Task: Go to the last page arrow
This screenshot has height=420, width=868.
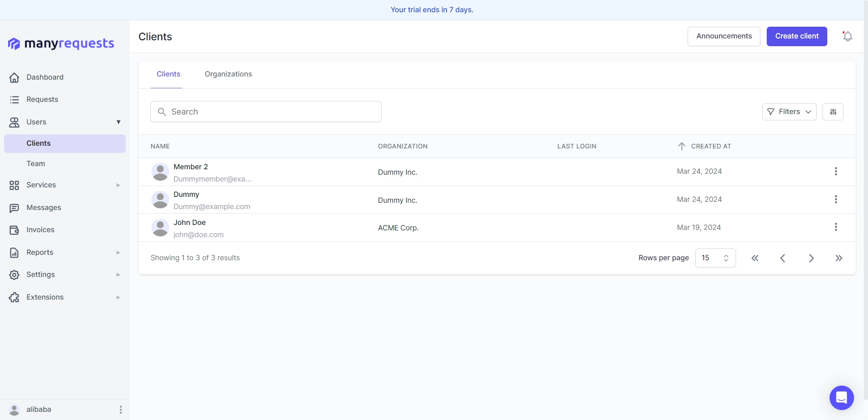Action: point(839,258)
